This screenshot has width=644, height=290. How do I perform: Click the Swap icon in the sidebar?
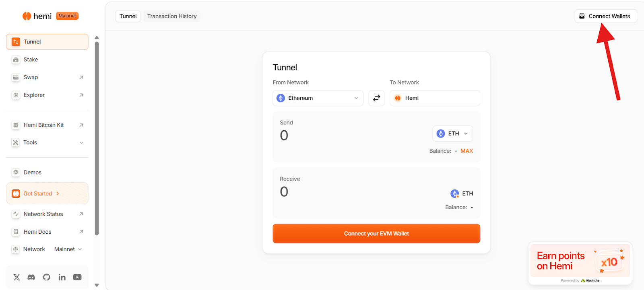coord(16,77)
